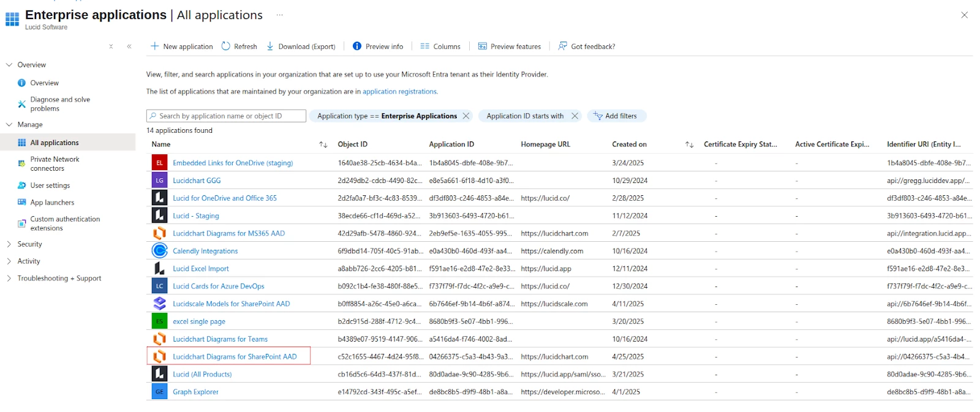Open Lucidchart Diagrams for SharePoint AAD
980x412 pixels.
(x=235, y=356)
